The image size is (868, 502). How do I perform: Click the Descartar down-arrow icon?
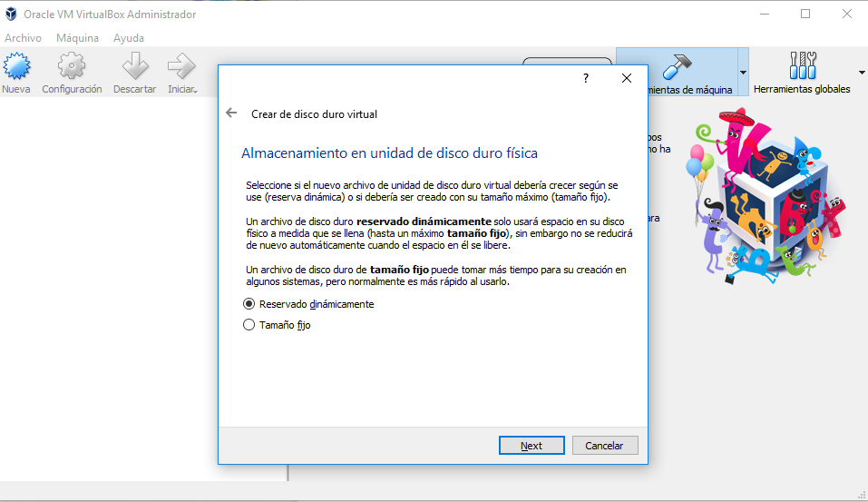tap(134, 67)
